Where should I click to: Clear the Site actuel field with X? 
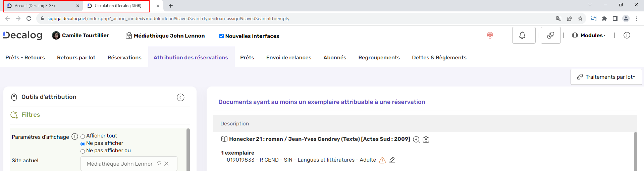pyautogui.click(x=166, y=164)
